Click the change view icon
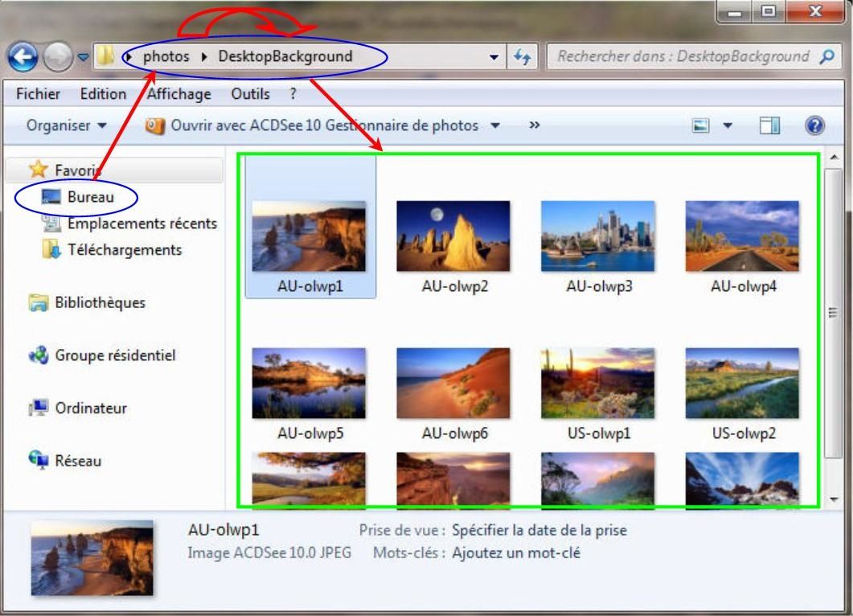 (701, 125)
